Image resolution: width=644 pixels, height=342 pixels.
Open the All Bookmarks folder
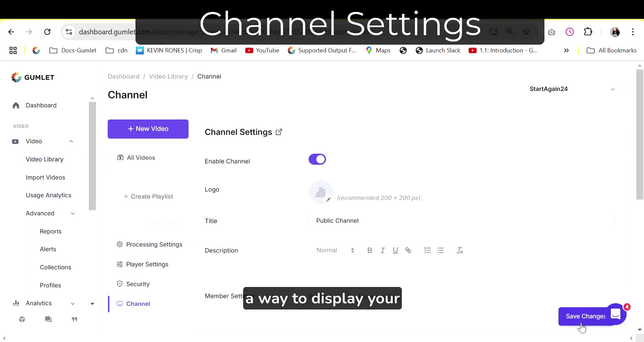[x=611, y=50]
